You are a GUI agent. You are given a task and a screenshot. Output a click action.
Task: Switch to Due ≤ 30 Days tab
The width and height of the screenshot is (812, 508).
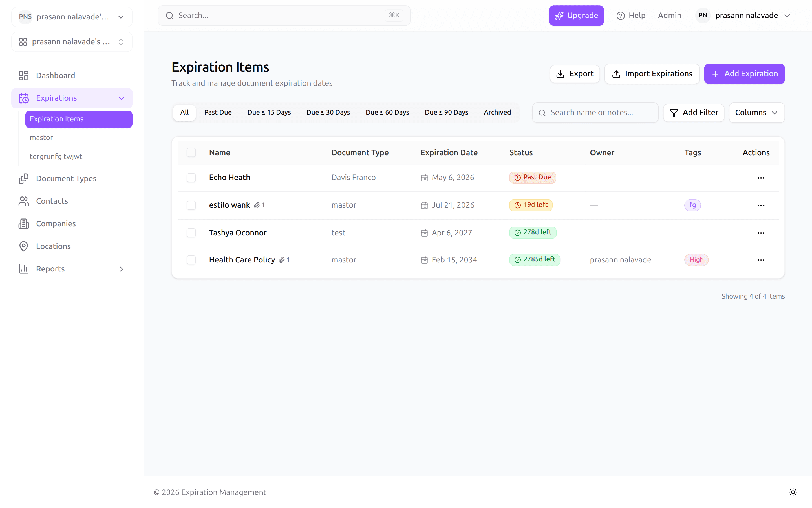click(x=328, y=113)
